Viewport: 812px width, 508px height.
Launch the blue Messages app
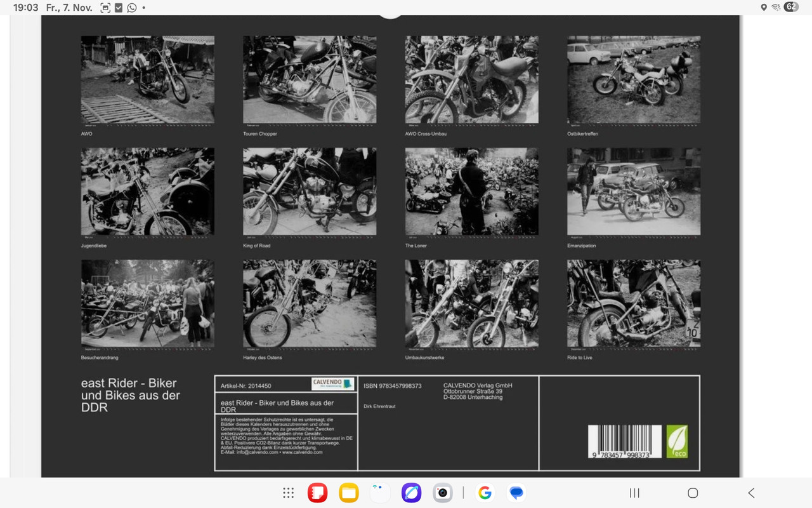pyautogui.click(x=516, y=493)
